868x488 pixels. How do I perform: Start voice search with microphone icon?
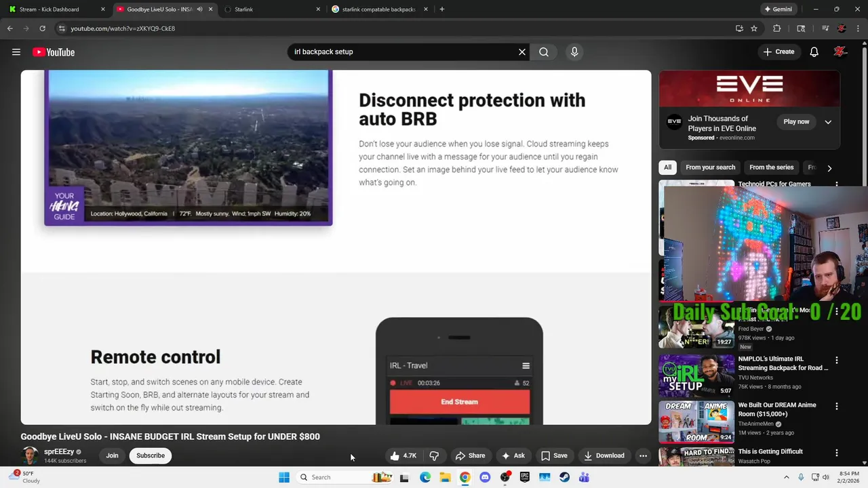pyautogui.click(x=574, y=52)
